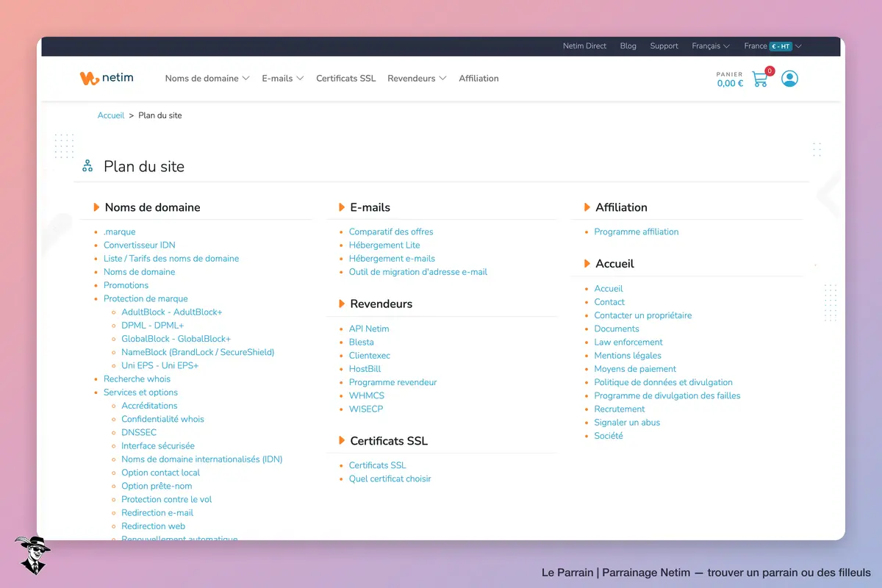Select Affiliation in the main navigation
882x588 pixels.
(x=478, y=79)
